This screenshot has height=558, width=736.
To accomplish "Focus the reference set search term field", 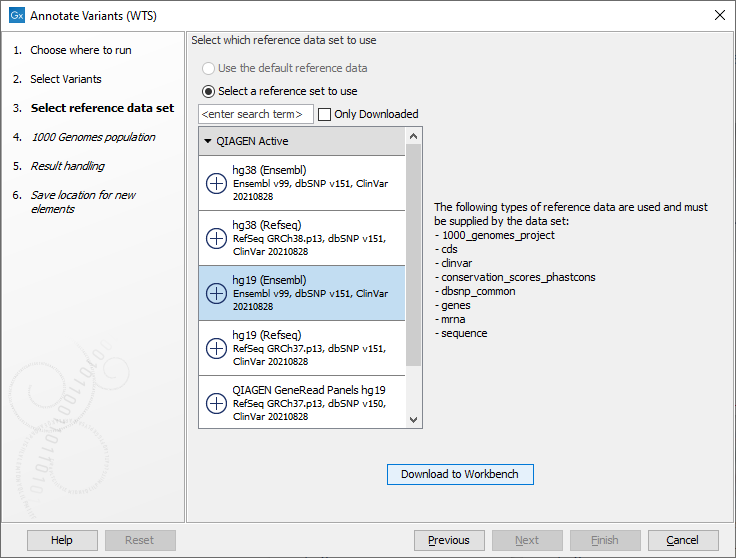I will (256, 114).
